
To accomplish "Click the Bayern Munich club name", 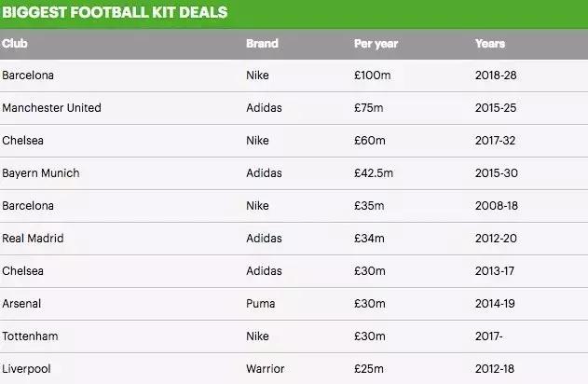I will click(41, 173).
